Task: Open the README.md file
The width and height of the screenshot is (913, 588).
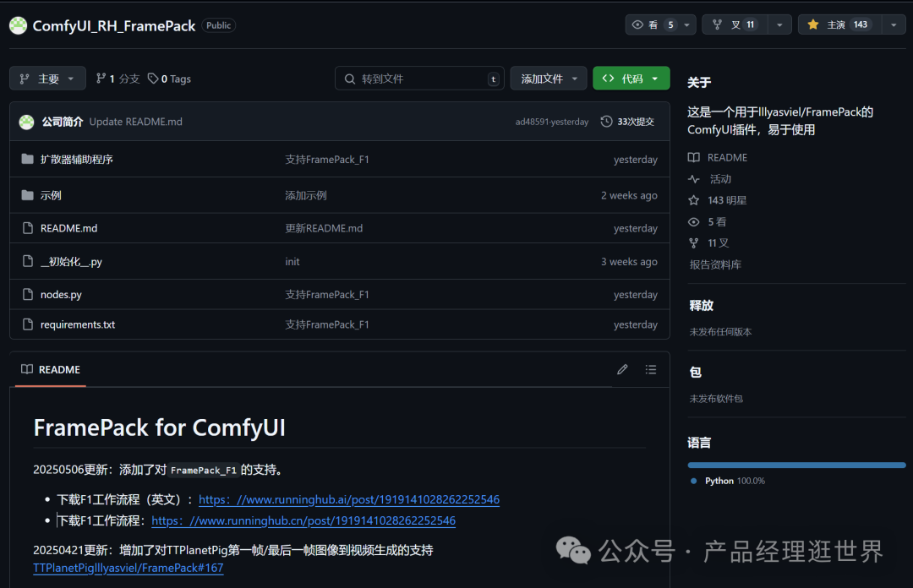Action: point(68,228)
